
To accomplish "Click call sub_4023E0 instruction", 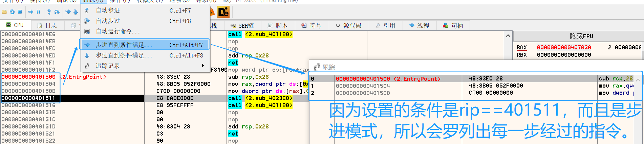I will point(260,98).
